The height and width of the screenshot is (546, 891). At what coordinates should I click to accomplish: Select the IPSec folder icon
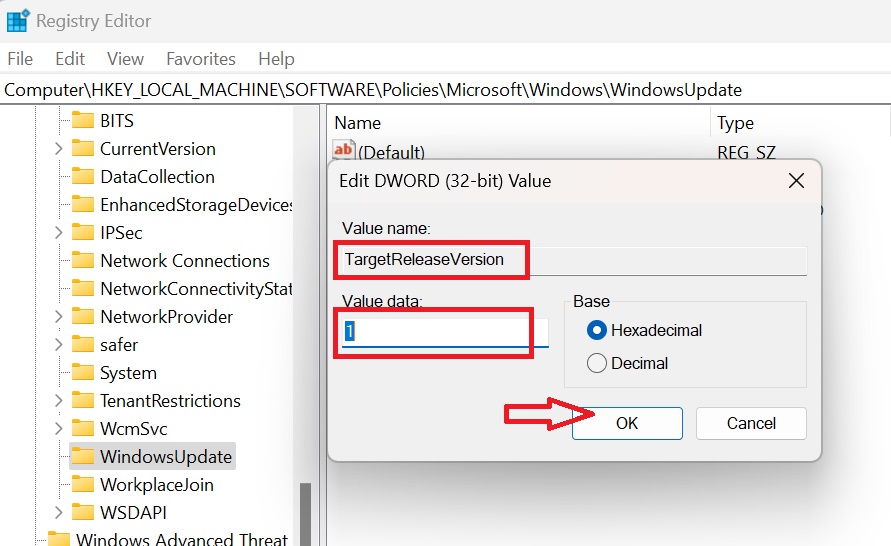click(83, 232)
